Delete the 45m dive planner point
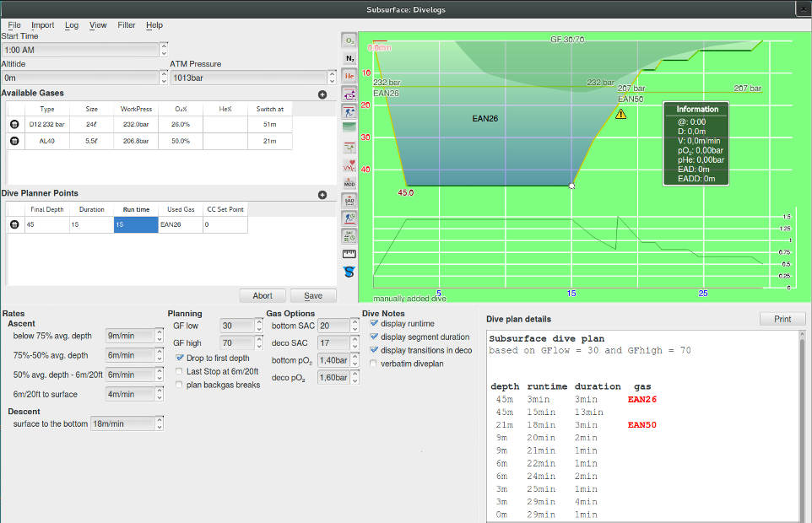 (x=14, y=224)
